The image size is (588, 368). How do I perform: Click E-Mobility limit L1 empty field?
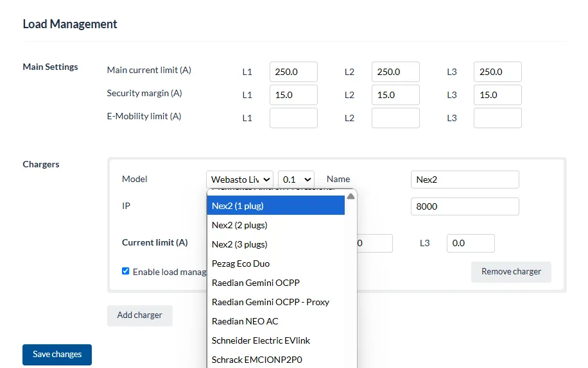pos(293,118)
